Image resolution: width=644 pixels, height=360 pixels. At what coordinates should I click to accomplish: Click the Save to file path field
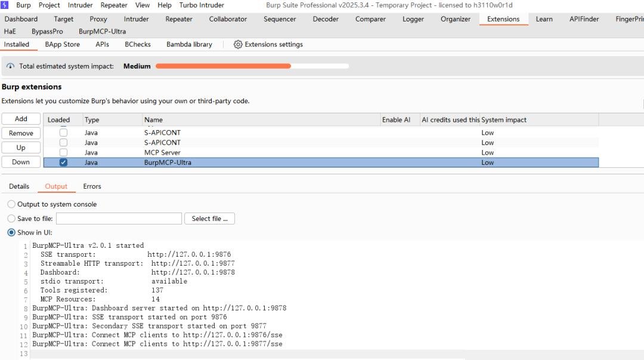point(119,219)
